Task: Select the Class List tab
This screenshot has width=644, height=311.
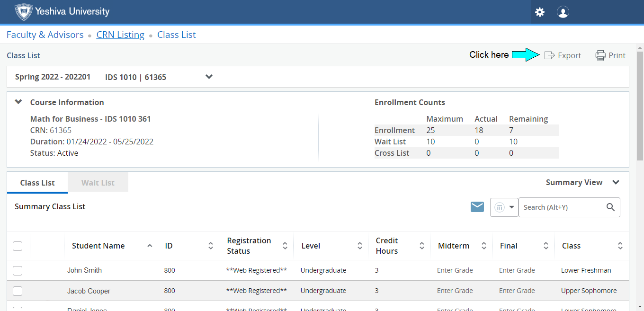Action: tap(37, 183)
